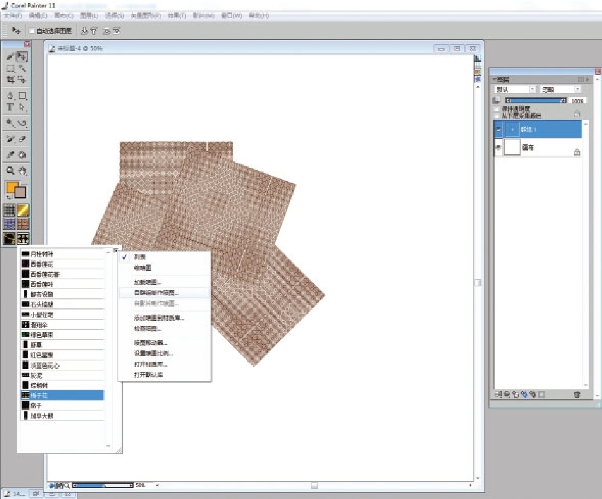This screenshot has height=499, width=602.
Task: Open the layer composite method dropdown
Action: pos(514,89)
